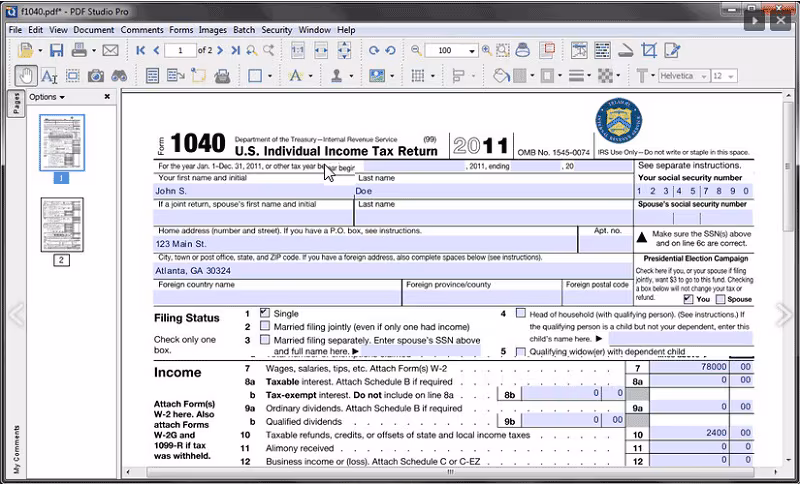Click the actual size 1:1 icon
Screen dimensions: 800x484
[297, 50]
